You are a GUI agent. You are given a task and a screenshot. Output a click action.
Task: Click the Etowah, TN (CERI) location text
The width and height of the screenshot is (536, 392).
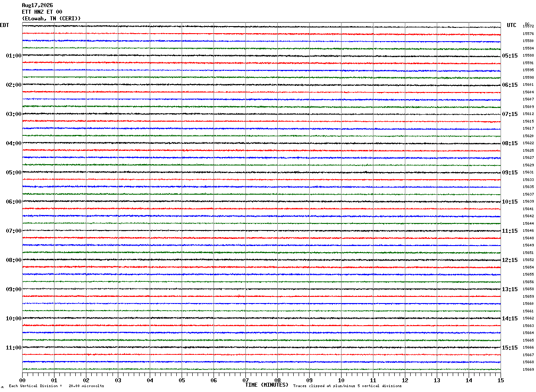point(51,19)
